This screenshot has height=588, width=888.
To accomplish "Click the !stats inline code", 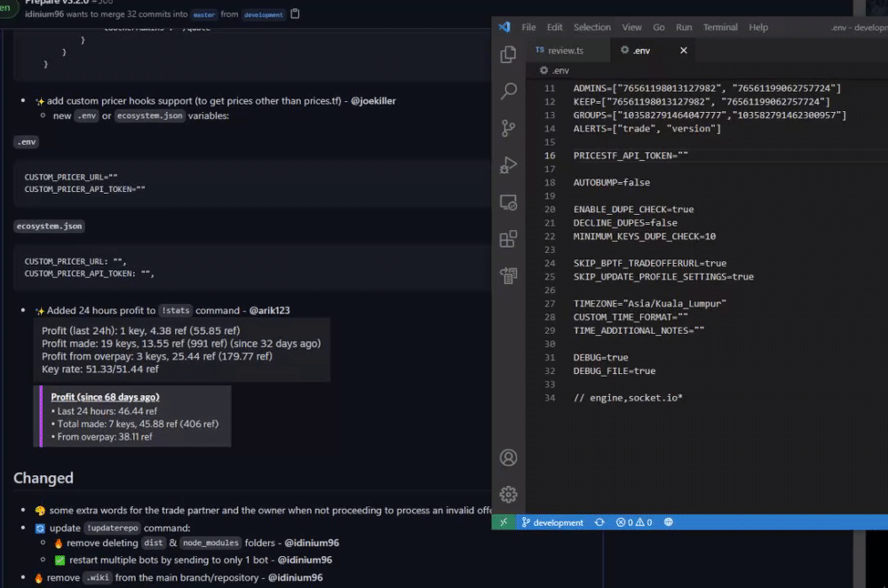I will pos(176,310).
